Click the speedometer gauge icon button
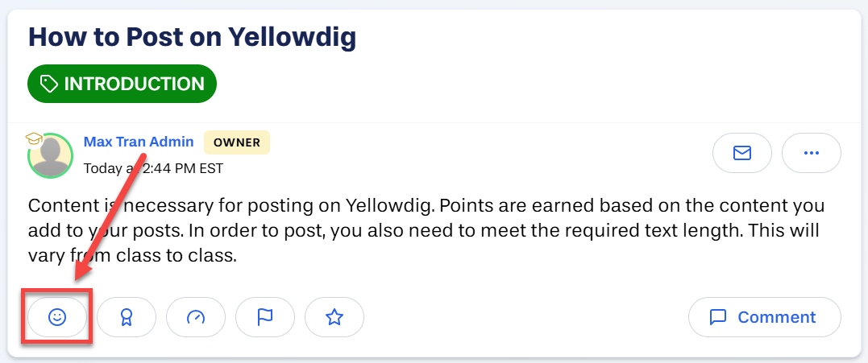The height and width of the screenshot is (363, 868). coord(195,317)
